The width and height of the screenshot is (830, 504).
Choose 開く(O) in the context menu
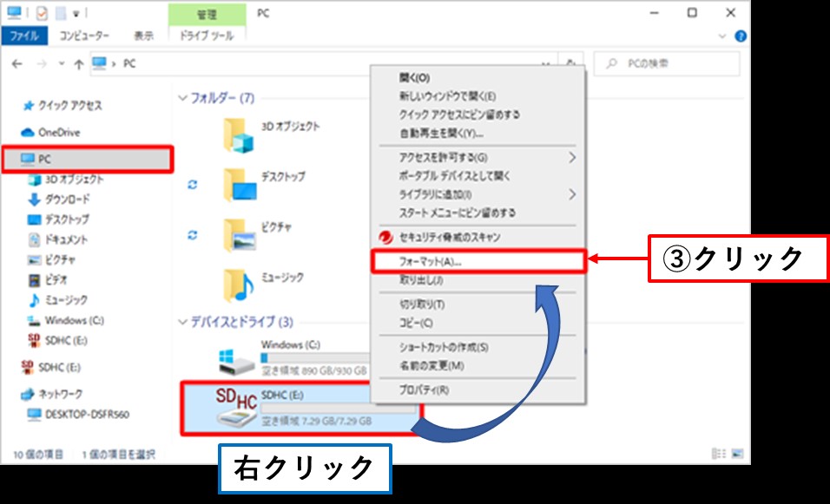(414, 78)
